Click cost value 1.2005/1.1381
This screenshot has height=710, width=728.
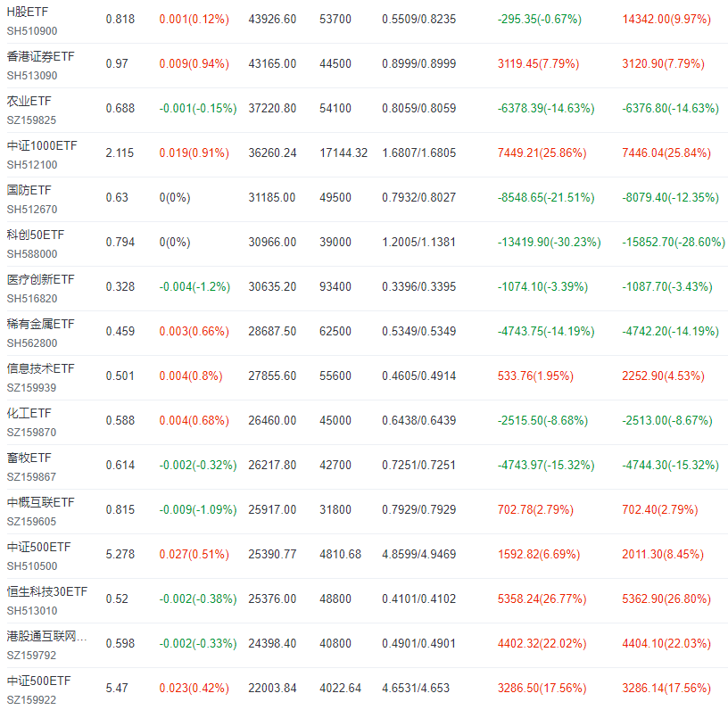(418, 242)
